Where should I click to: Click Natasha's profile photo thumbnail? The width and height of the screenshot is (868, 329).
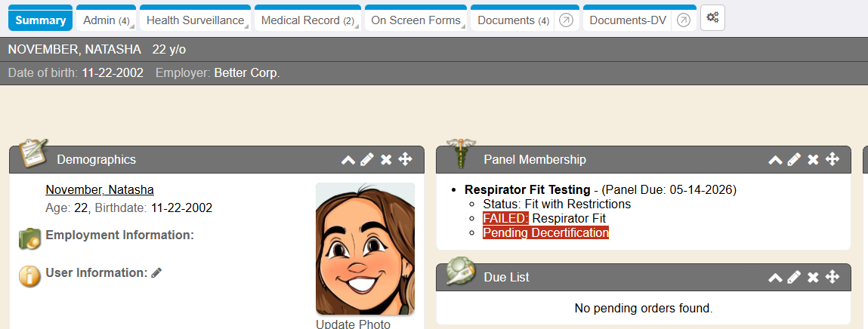[365, 248]
